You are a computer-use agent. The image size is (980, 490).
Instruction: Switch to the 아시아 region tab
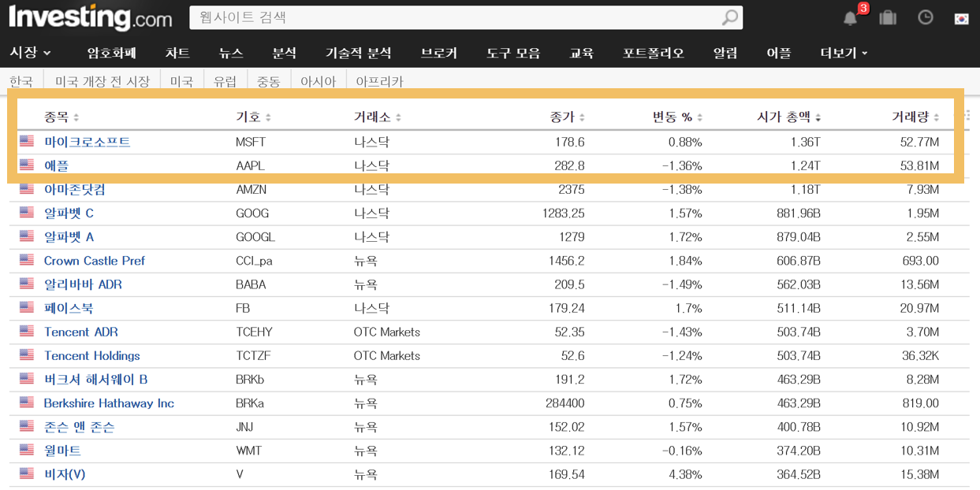[x=318, y=81]
